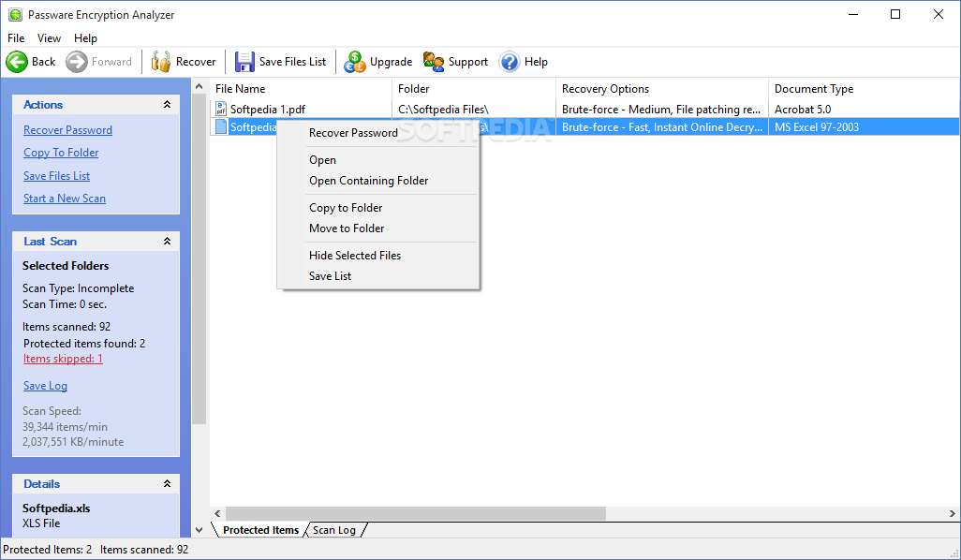The image size is (961, 560).
Task: Click the red Items skipped: 1 link
Action: pos(63,359)
